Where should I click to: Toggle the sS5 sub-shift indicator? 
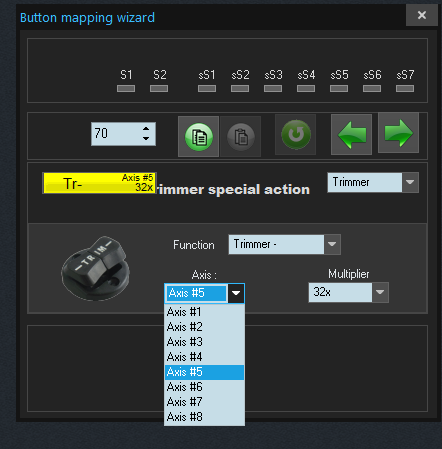tap(339, 88)
